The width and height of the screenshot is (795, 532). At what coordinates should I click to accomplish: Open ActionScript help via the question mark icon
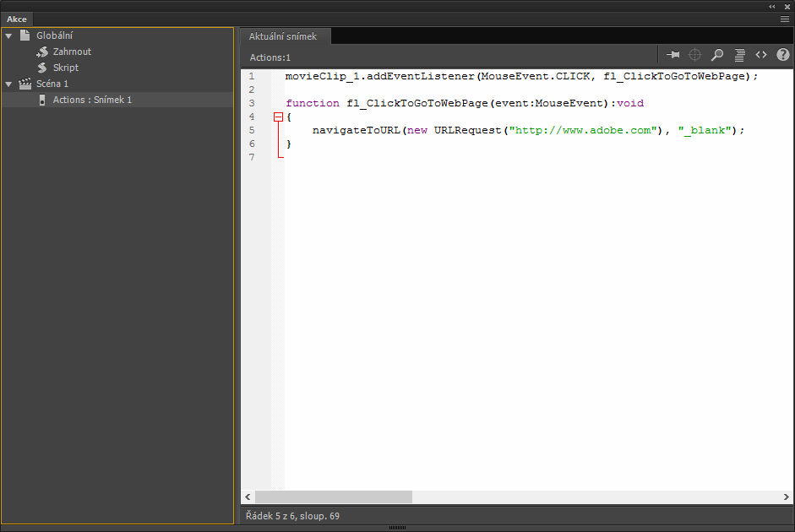coord(782,54)
